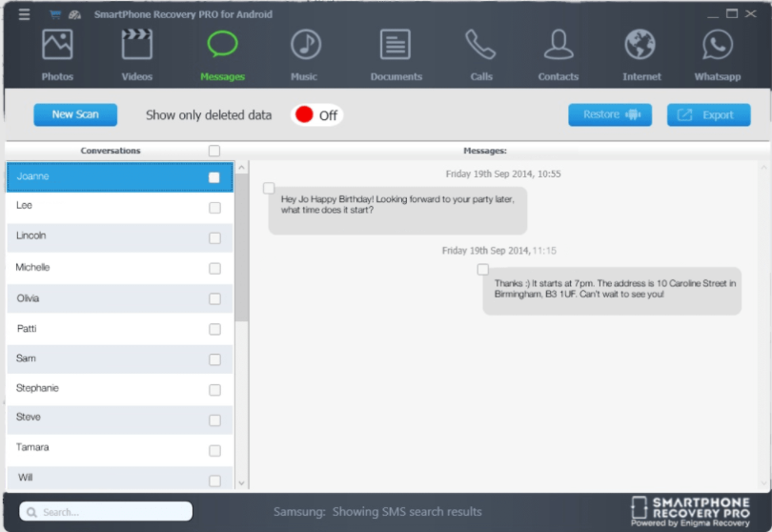Open the Music note icon
The image size is (772, 532).
coord(306,44)
